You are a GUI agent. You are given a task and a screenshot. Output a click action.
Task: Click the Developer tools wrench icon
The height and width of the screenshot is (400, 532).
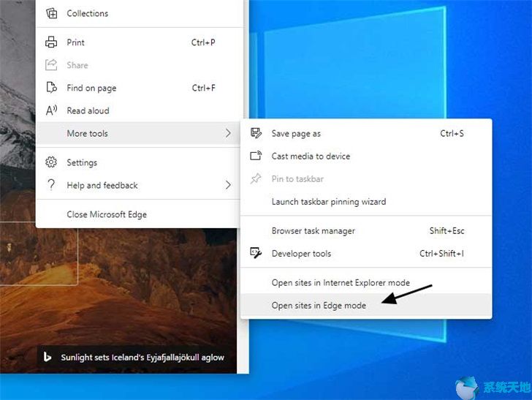(x=256, y=253)
